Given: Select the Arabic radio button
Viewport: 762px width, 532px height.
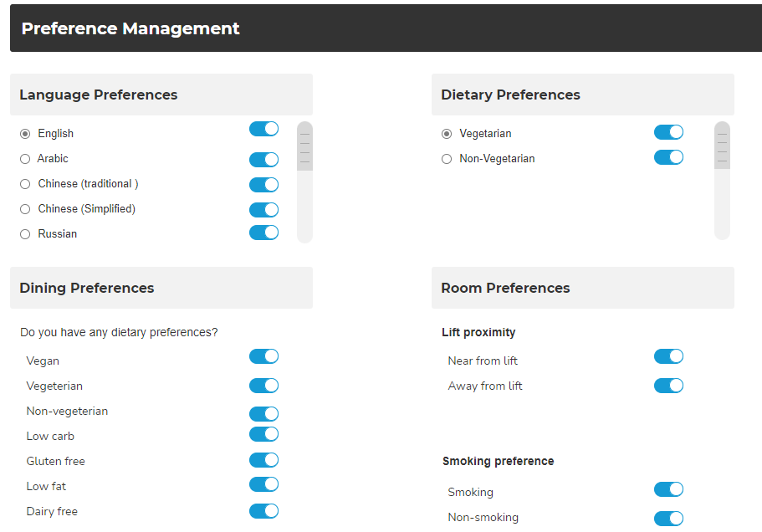Looking at the screenshot, I should (x=25, y=159).
